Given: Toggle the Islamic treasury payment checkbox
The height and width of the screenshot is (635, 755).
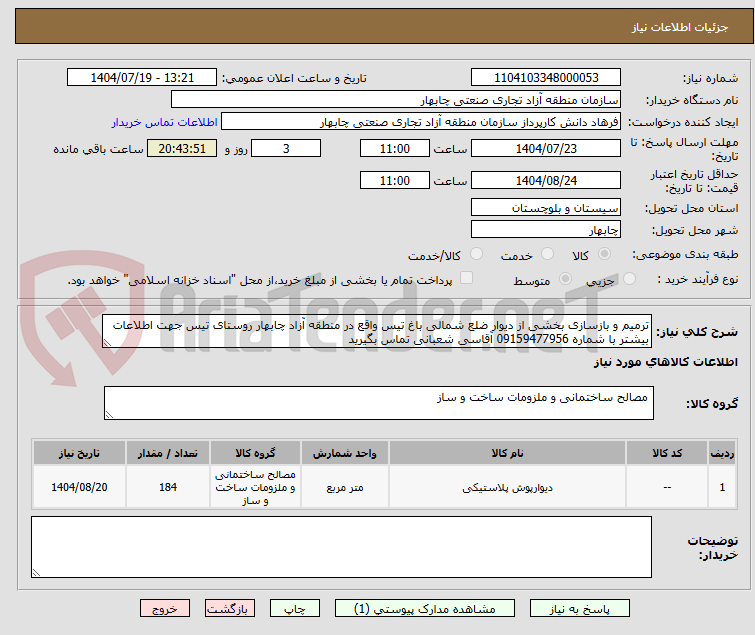Looking at the screenshot, I should tap(466, 278).
